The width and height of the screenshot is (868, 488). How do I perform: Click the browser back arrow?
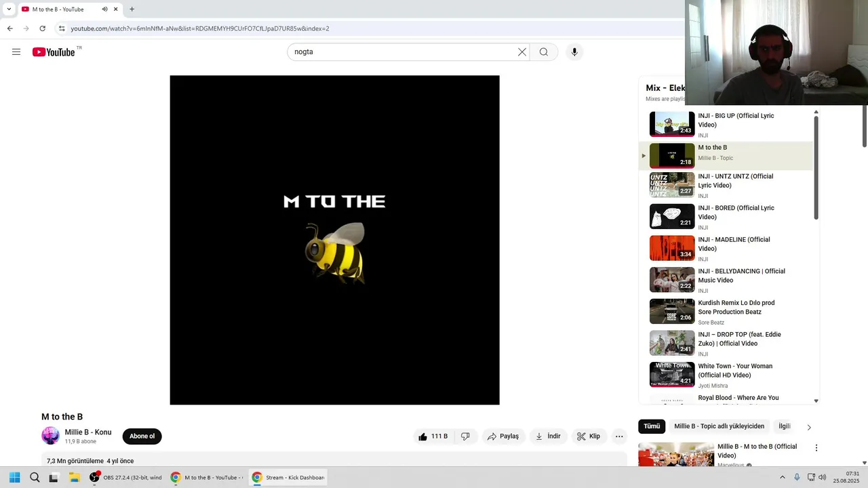tap(9, 28)
